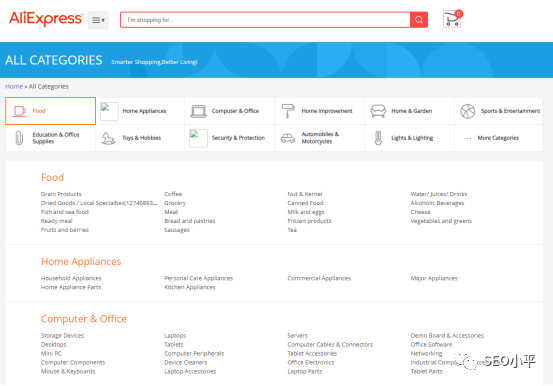Open the Alcoholic Beverages link
Image resolution: width=553 pixels, height=386 pixels.
(x=437, y=203)
